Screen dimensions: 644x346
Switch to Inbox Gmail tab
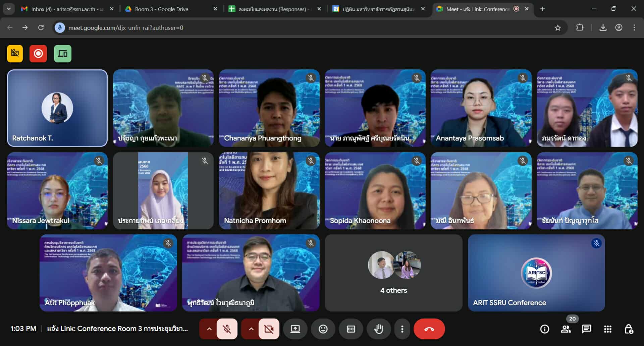click(x=63, y=9)
